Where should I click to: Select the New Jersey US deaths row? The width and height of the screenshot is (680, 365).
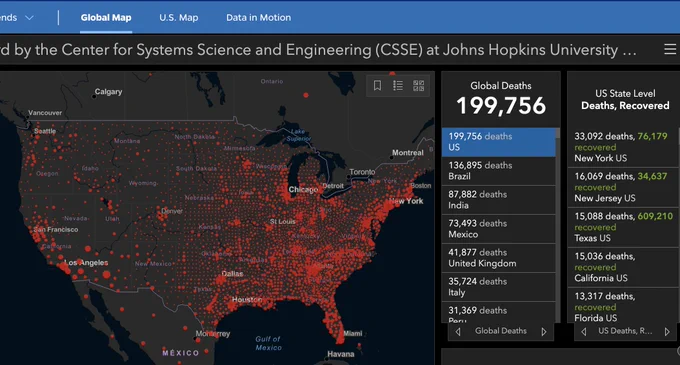pos(623,187)
